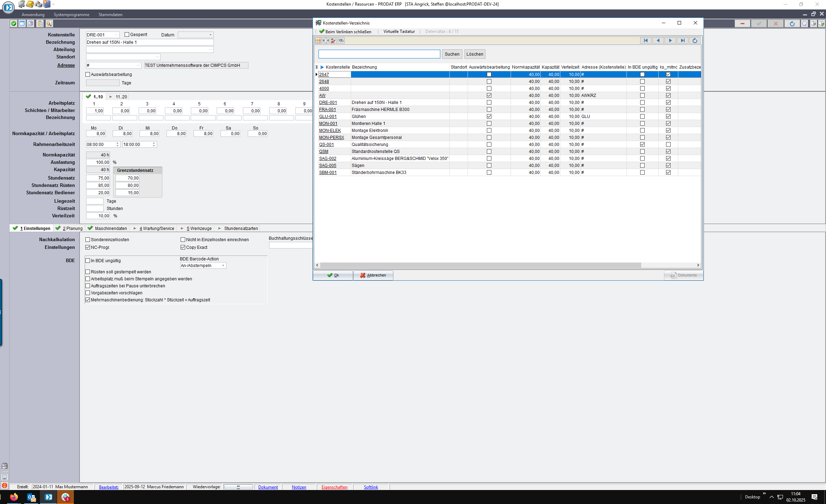
Task: Go to last record in directory navigator
Action: pyautogui.click(x=682, y=41)
